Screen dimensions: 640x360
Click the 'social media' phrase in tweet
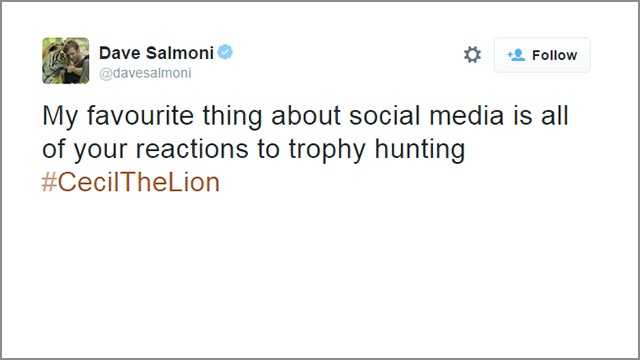(426, 116)
